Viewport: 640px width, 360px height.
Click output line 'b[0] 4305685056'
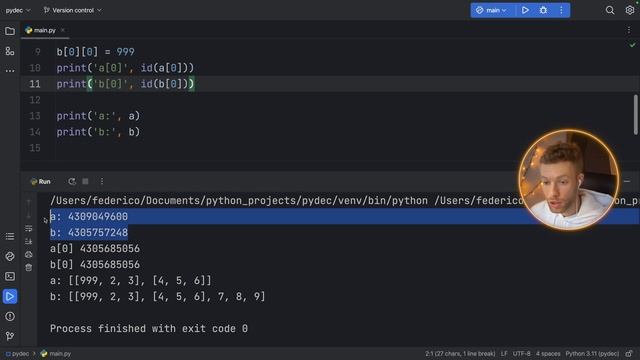click(x=95, y=264)
